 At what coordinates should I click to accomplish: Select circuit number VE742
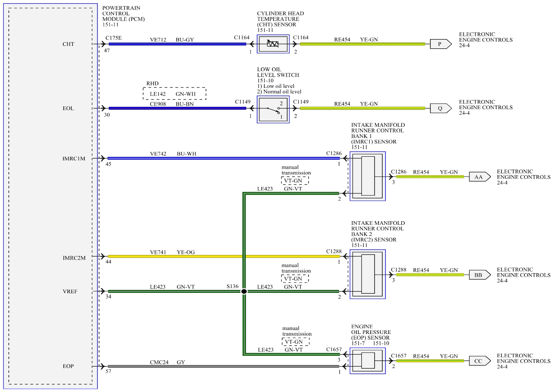(x=158, y=154)
